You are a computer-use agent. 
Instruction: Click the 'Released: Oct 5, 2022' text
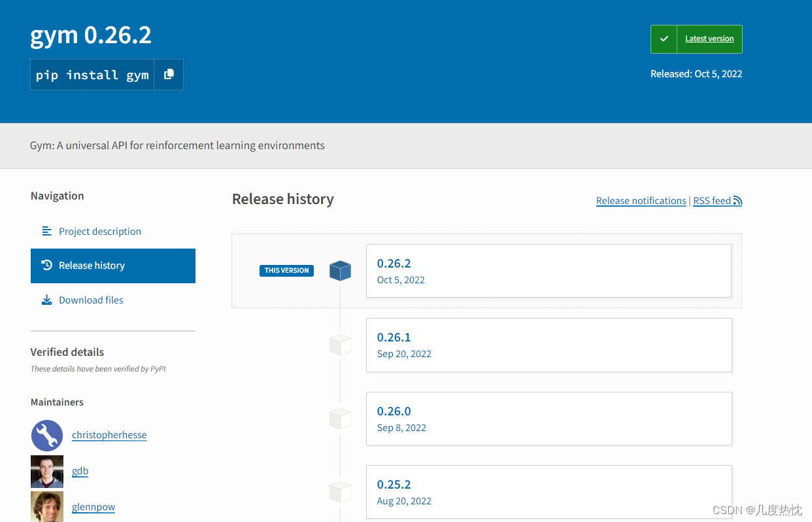click(696, 74)
